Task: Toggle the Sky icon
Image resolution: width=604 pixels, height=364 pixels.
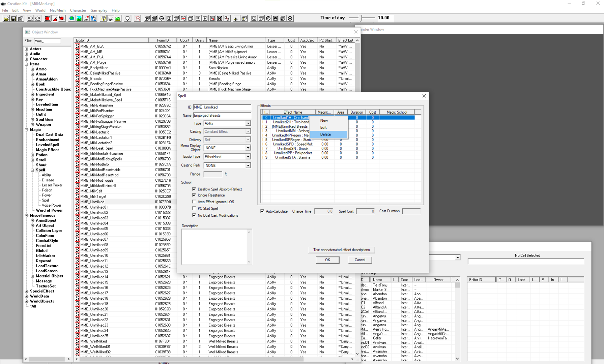Action: click(x=111, y=19)
